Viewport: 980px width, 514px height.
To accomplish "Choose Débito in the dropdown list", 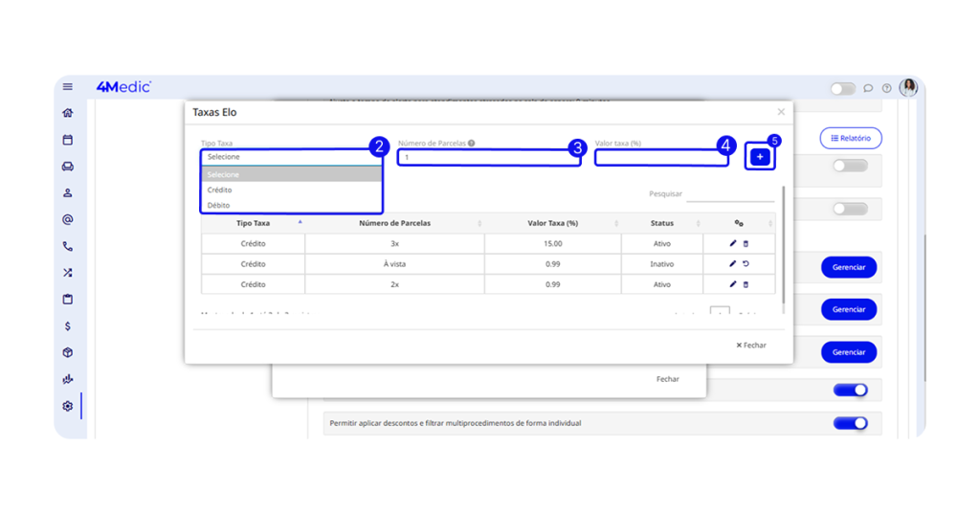I will [291, 205].
